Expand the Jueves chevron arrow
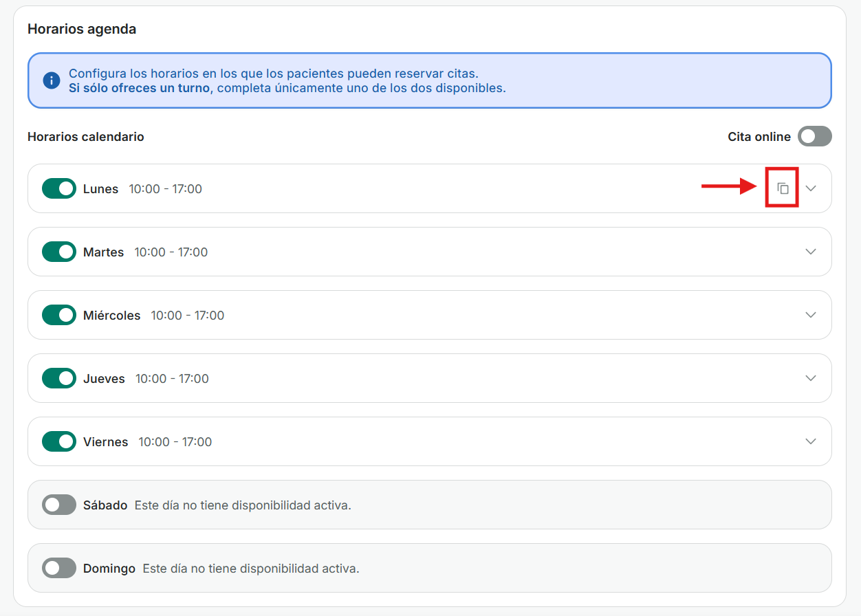 pos(811,378)
